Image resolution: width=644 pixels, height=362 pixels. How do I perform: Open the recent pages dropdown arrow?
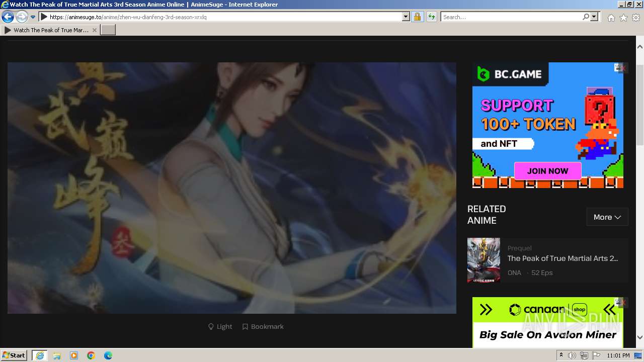coord(33,17)
